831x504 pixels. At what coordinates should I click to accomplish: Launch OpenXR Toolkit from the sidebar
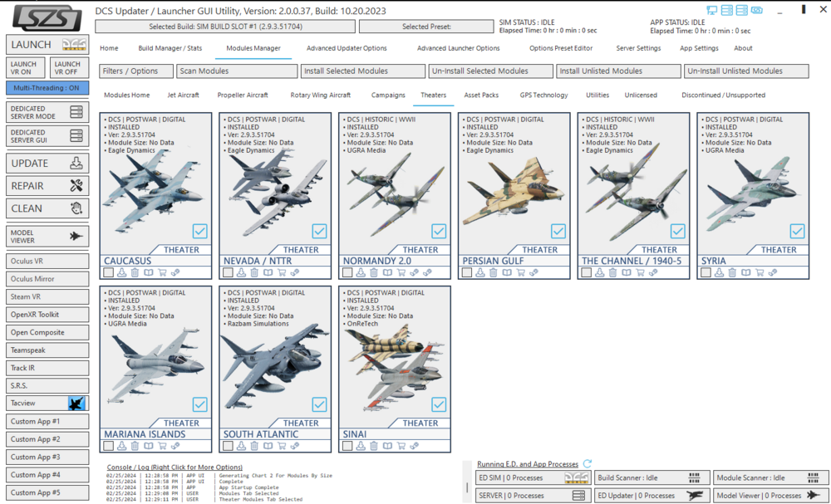point(47,315)
